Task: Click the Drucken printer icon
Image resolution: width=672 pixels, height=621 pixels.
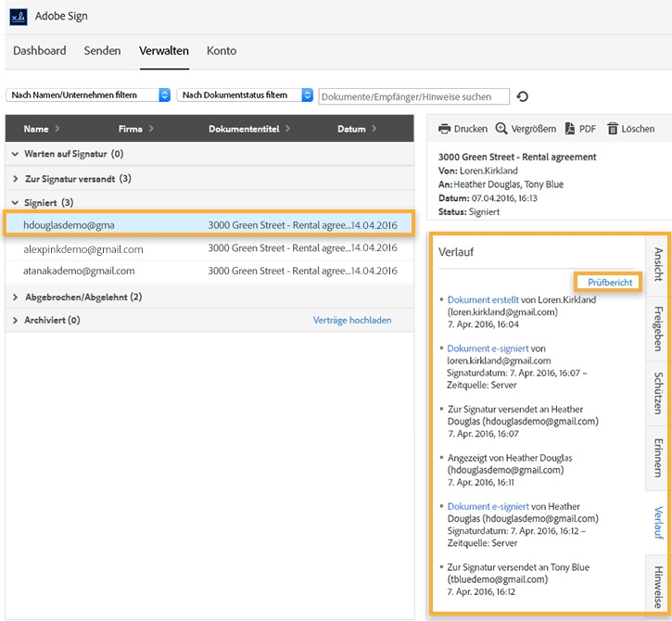Action: [445, 129]
